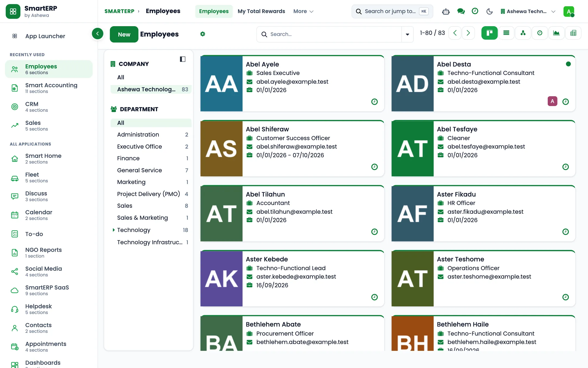The image size is (588, 368).
Task: Filter by Ashewa Technolog... company
Action: click(x=151, y=89)
